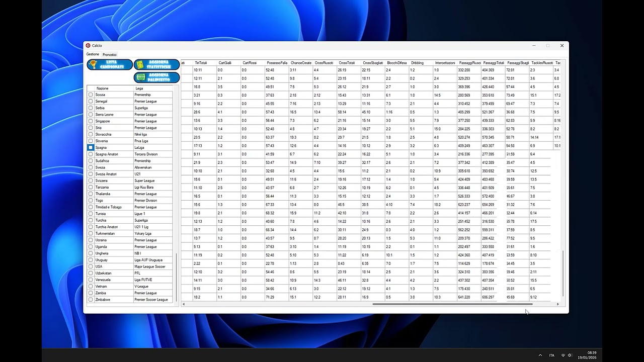Click the pitch icon on Aggiorna Palinsesto
The width and height of the screenshot is (644, 362).
click(140, 77)
